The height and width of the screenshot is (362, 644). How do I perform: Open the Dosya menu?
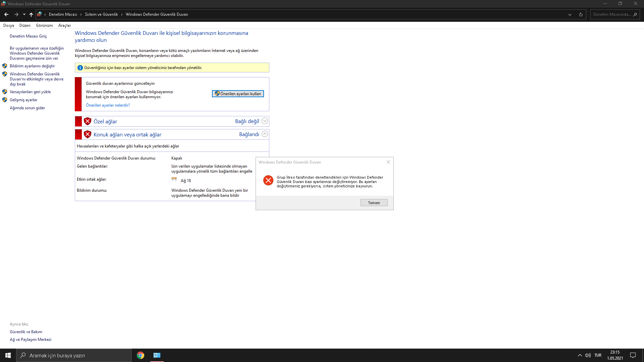(x=9, y=25)
